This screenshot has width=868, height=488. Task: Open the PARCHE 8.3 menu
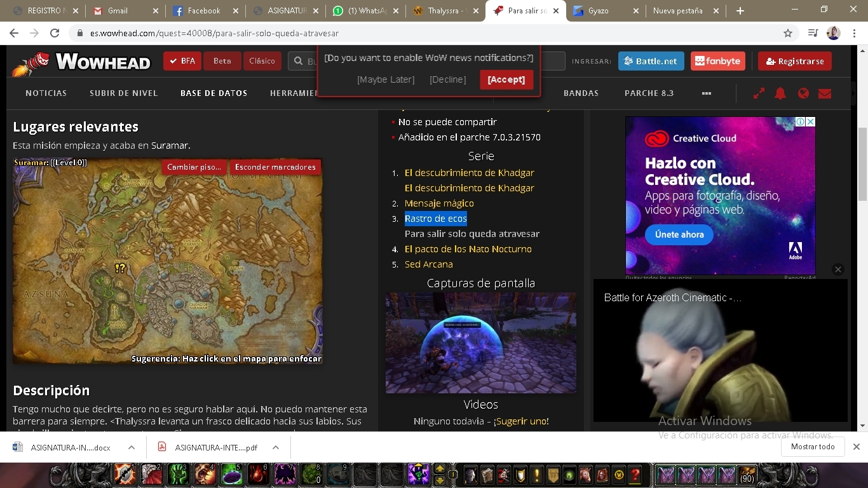[649, 93]
